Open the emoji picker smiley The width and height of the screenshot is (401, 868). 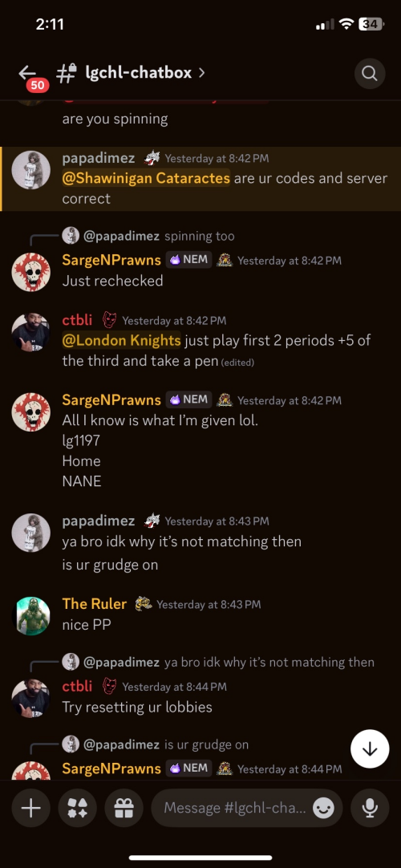point(323,809)
